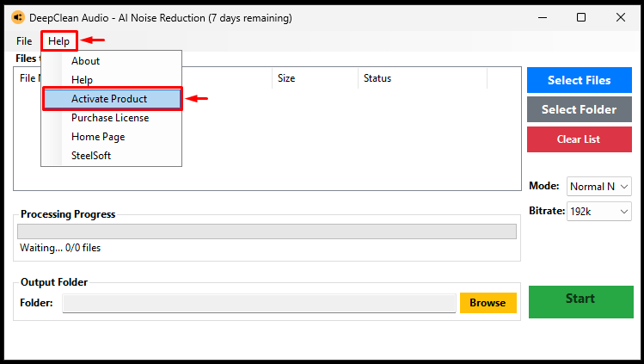Viewport: 644px width, 364px height.
Task: Click the blue Select Files button
Action: coord(580,80)
